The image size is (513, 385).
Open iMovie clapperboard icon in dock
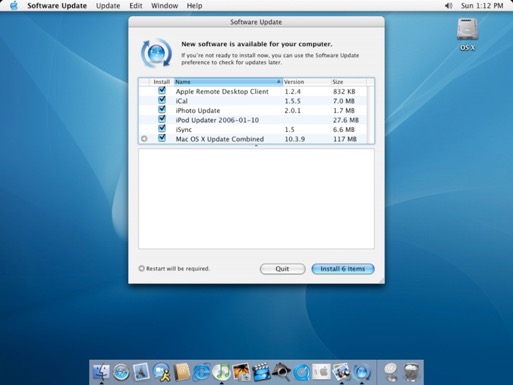[261, 372]
